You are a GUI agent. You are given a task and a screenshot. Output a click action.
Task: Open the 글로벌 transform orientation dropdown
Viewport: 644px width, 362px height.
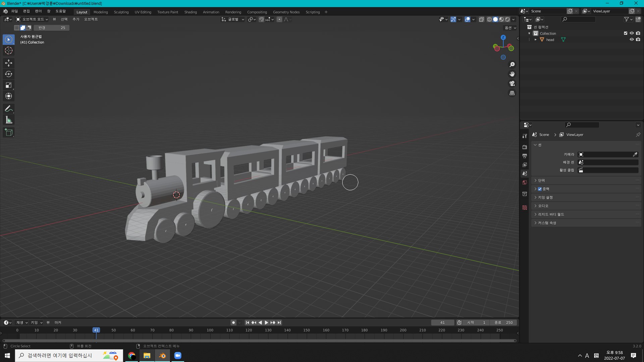click(233, 19)
